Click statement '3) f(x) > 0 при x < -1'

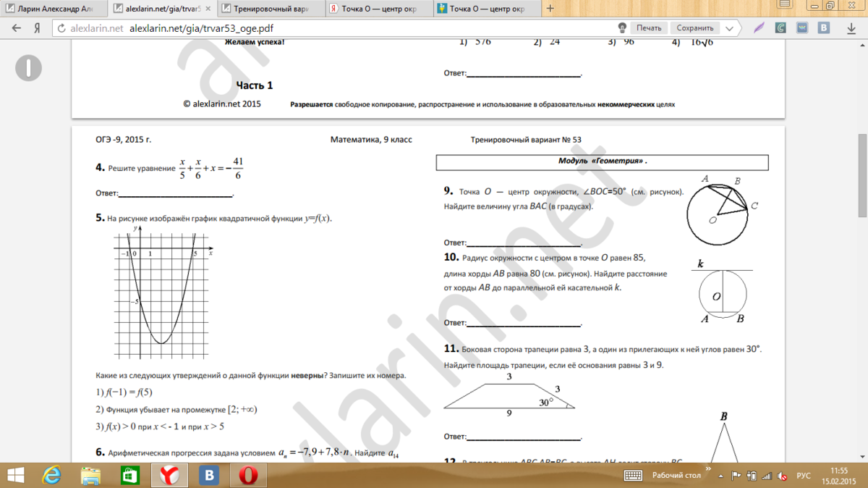click(160, 427)
